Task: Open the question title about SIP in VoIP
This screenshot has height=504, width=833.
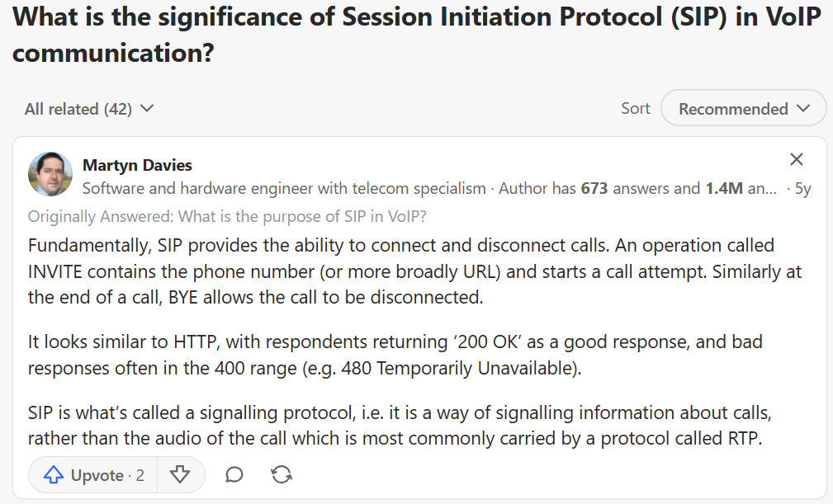Action: click(x=416, y=35)
